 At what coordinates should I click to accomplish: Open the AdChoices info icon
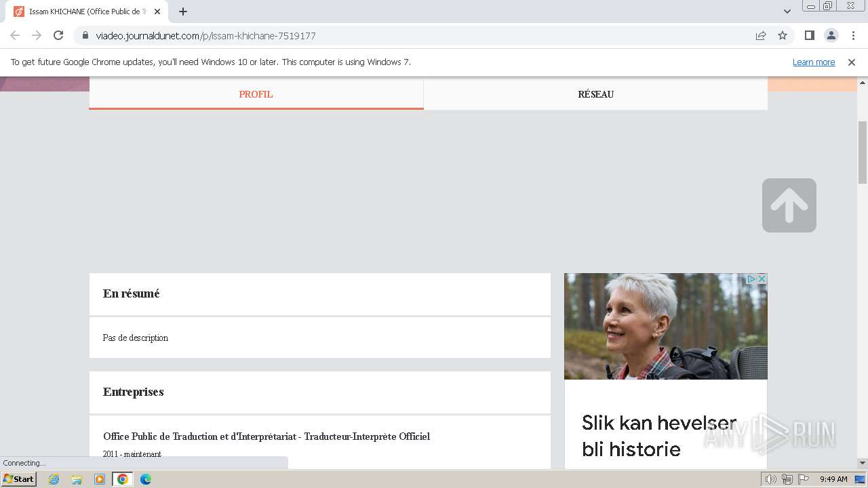coord(751,279)
